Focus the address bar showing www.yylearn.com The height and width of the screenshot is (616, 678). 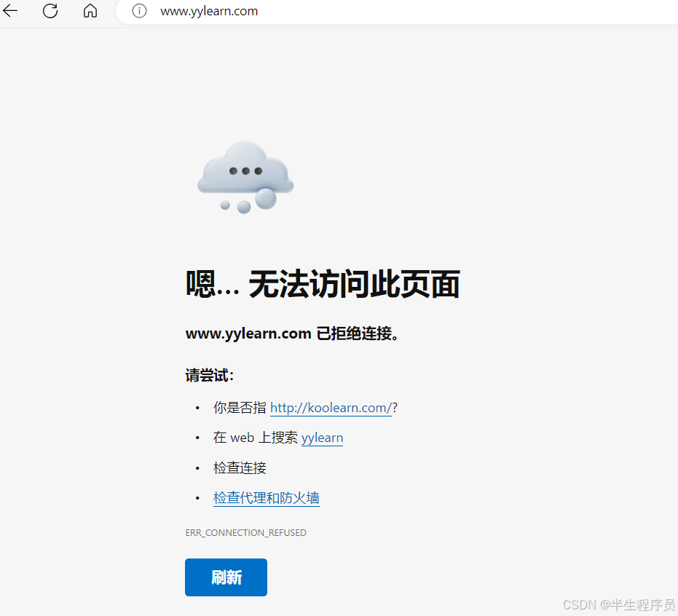(396, 11)
